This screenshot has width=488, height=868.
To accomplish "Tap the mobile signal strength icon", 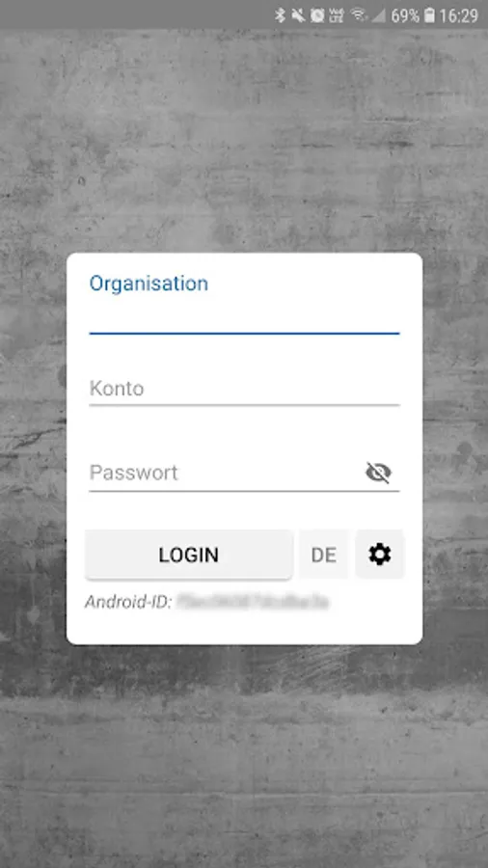I will pos(378,15).
